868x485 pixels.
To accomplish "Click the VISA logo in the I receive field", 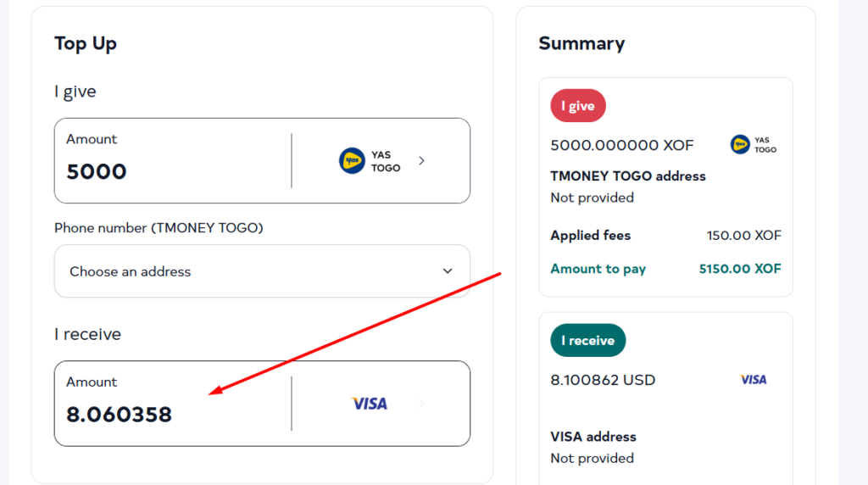I will click(x=370, y=404).
